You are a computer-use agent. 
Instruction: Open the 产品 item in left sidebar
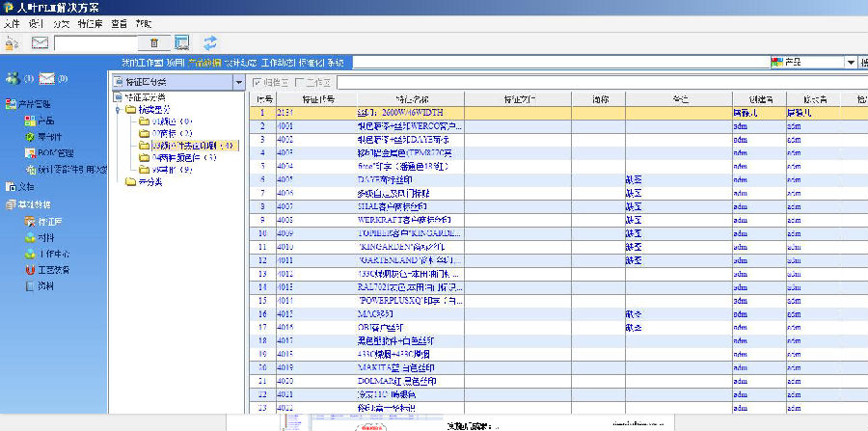pos(45,121)
